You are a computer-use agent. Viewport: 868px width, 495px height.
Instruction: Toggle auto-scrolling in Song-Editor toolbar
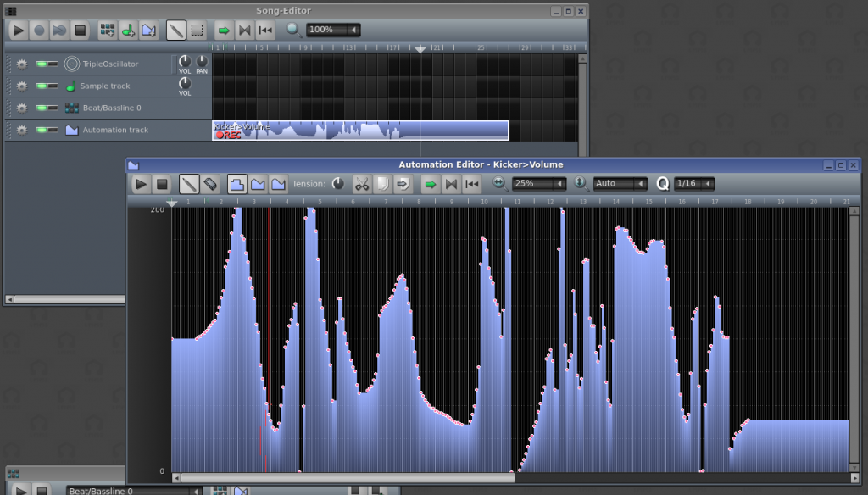[224, 30]
